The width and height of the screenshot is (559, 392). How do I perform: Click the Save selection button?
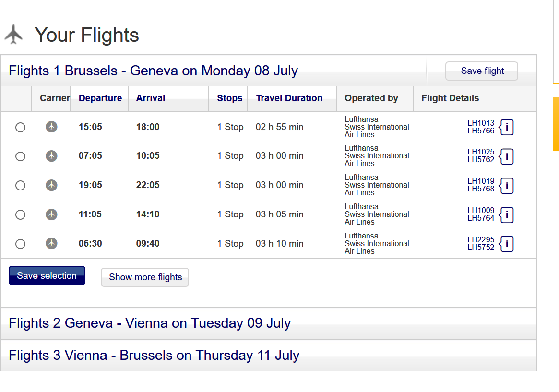tap(47, 275)
